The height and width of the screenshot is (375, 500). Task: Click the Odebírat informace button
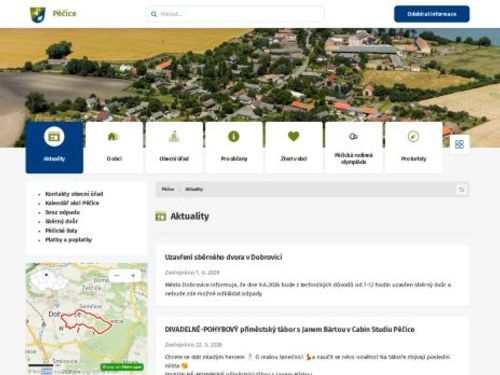(x=432, y=14)
